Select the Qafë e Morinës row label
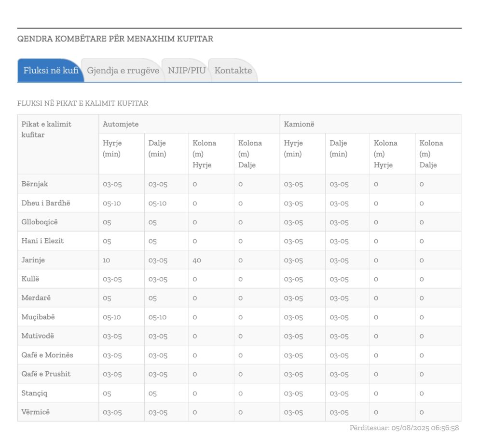Viewport: 494px width, 448px height. coord(47,355)
